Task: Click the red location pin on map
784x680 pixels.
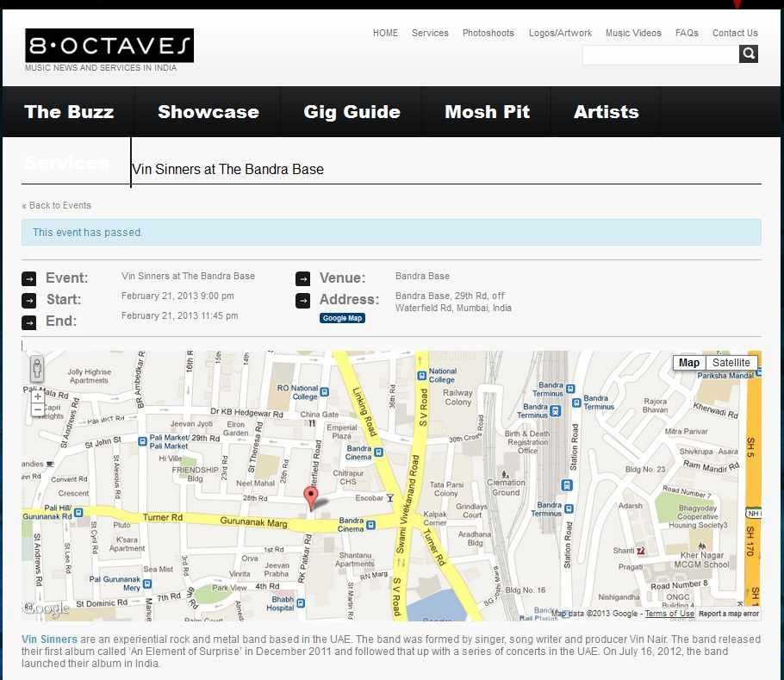Action: [312, 497]
